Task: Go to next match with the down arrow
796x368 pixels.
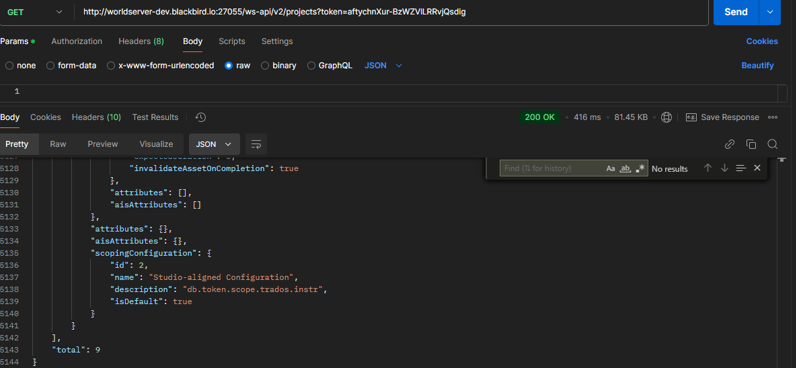Action: 724,168
